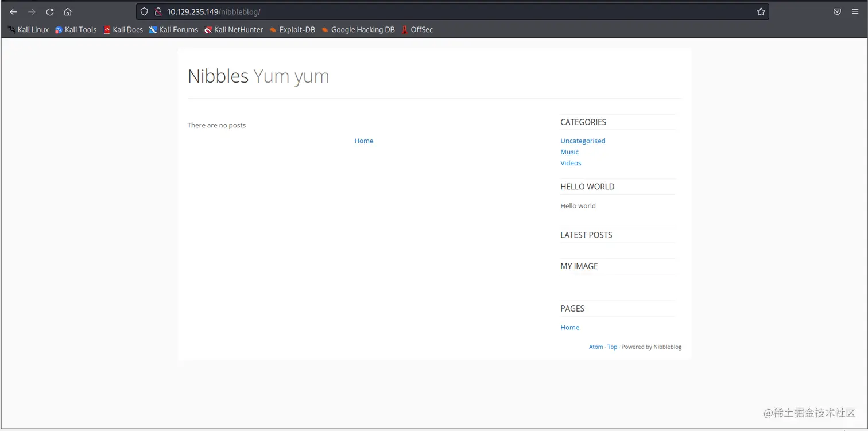The width and height of the screenshot is (868, 431).
Task: Click the Home link under no posts
Action: tap(364, 141)
